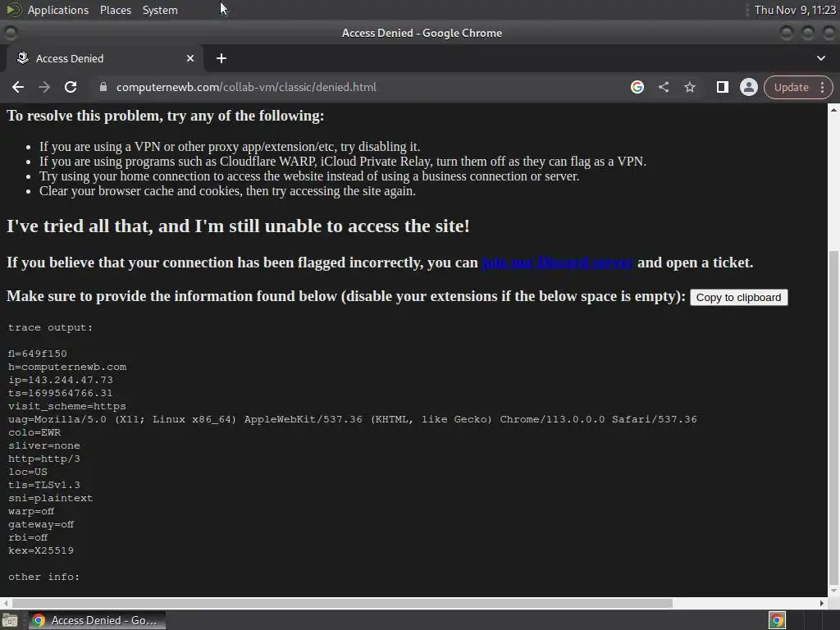Image resolution: width=840 pixels, height=630 pixels.
Task: Click scroll-down arrow of page scrollbar
Action: click(x=833, y=591)
